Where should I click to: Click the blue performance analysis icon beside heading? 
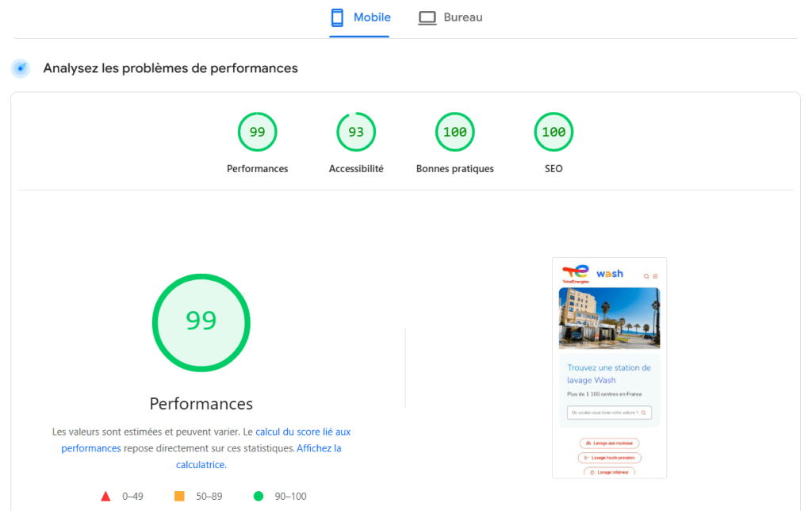pos(21,68)
